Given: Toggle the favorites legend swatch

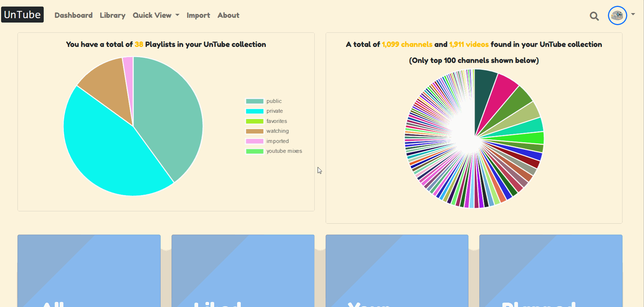Looking at the screenshot, I should 255,121.
